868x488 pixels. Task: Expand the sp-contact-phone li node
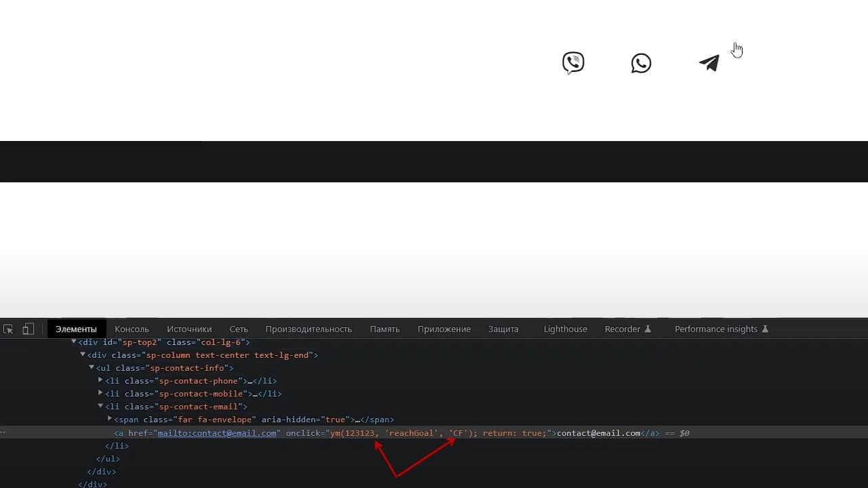click(x=100, y=380)
